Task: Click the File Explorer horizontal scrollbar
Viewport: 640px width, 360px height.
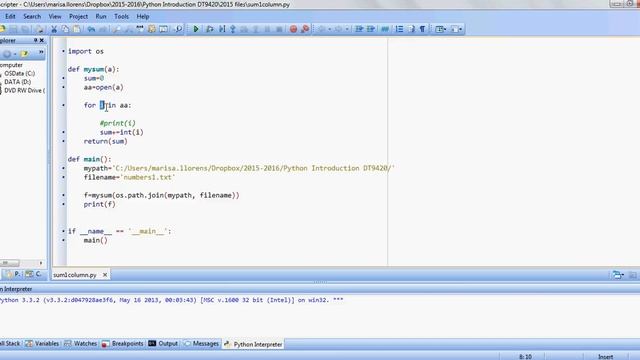Action: pos(22,263)
